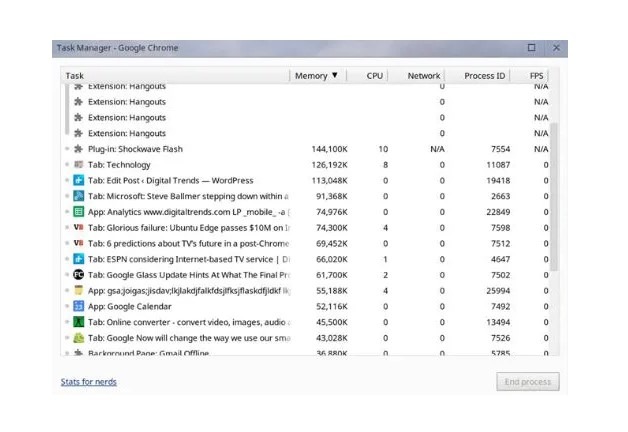Select Tab: Edit Post Digital Trends WordPress

[306, 180]
